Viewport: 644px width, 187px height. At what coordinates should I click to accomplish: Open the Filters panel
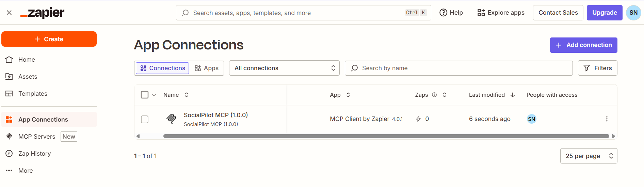click(x=597, y=68)
